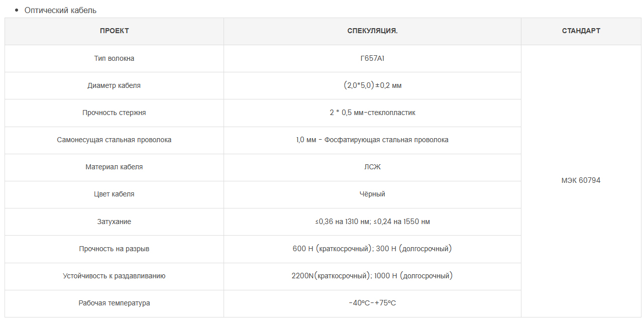The image size is (644, 320).
Task: Select the ЛСЖ material value
Action: click(372, 167)
